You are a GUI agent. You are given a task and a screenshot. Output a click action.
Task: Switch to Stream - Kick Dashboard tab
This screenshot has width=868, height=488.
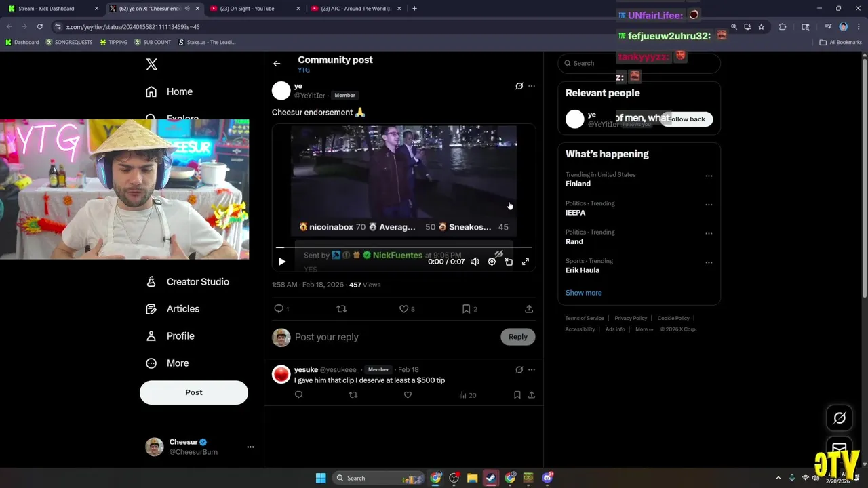click(54, 9)
